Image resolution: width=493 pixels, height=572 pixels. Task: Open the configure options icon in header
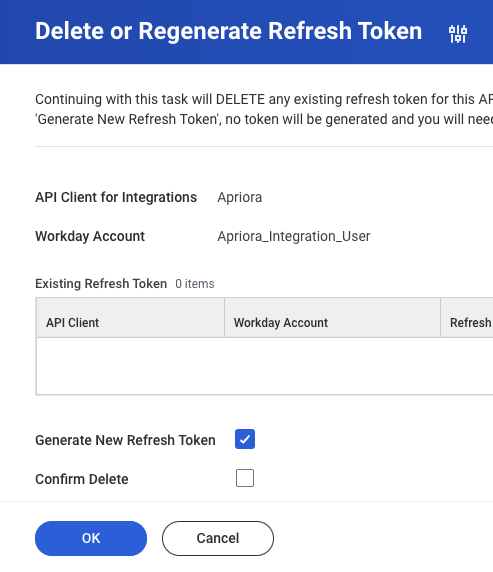(458, 34)
